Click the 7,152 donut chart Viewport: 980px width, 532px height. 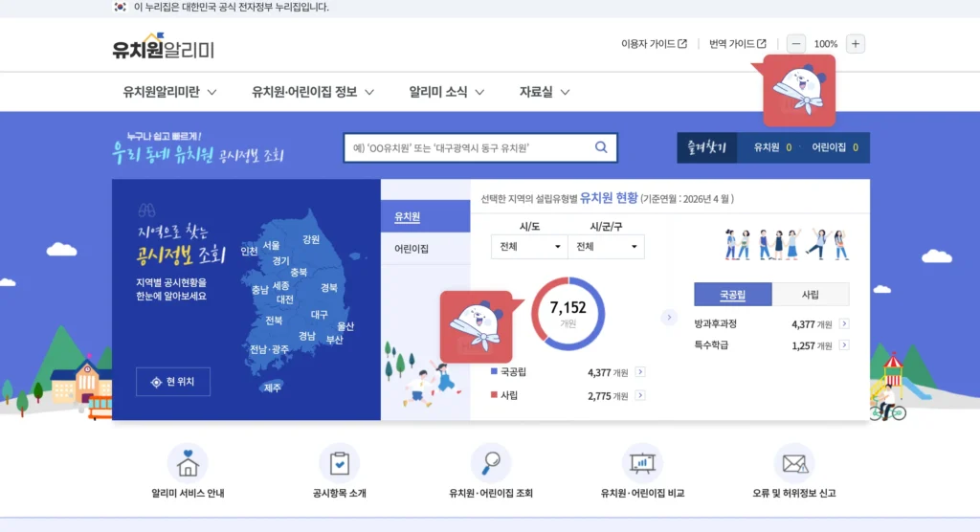pyautogui.click(x=568, y=314)
